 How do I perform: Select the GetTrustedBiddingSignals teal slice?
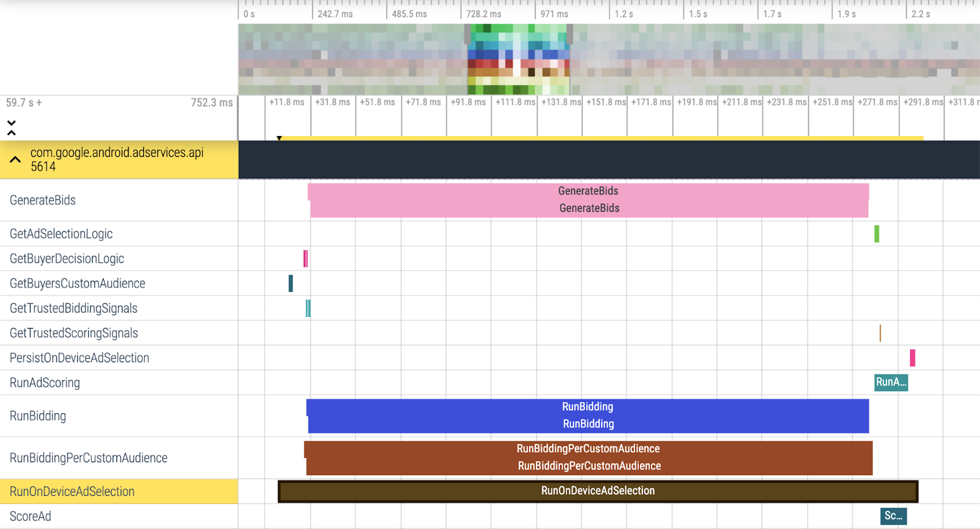pyautogui.click(x=308, y=308)
